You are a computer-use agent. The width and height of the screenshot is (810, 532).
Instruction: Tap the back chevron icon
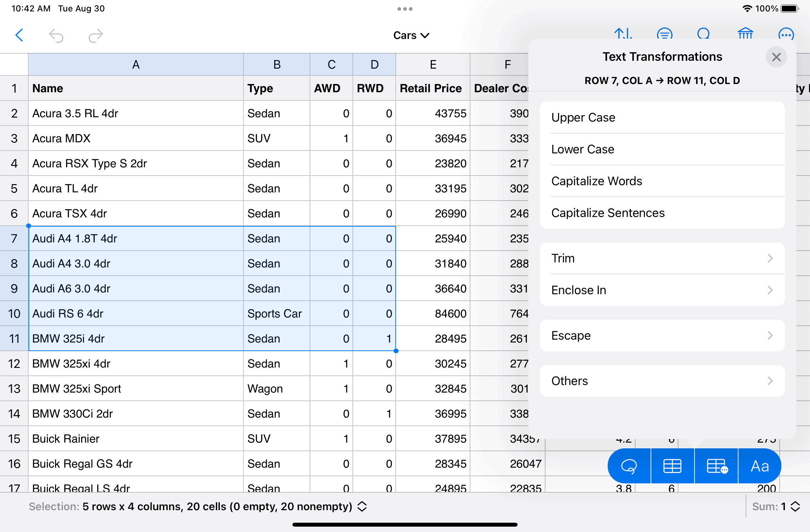pyautogui.click(x=19, y=35)
